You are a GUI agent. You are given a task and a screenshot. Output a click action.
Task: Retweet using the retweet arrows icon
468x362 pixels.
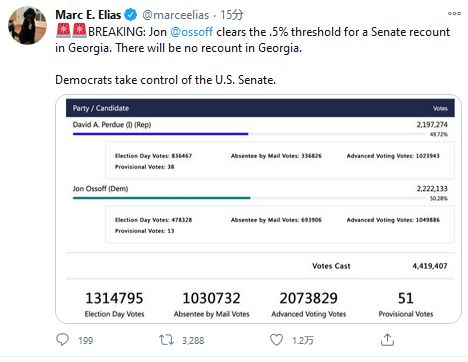pos(166,340)
